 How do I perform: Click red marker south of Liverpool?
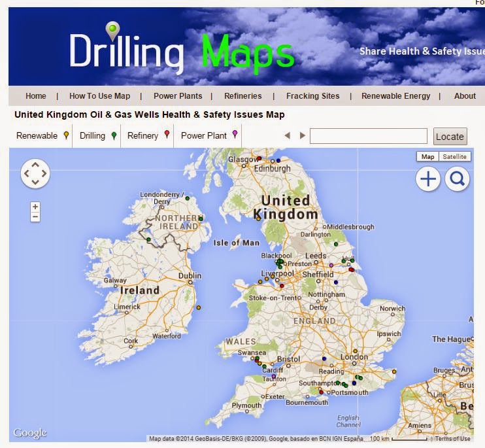282,286
